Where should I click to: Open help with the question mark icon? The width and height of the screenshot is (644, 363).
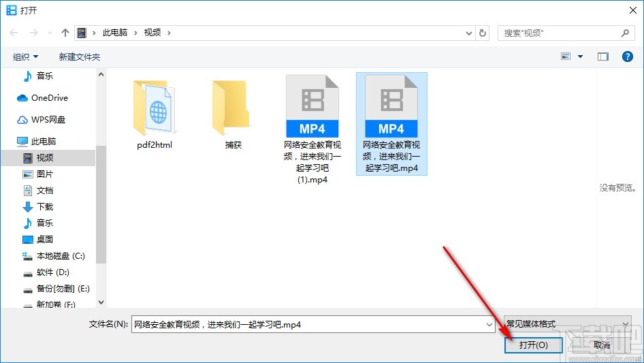(x=627, y=57)
